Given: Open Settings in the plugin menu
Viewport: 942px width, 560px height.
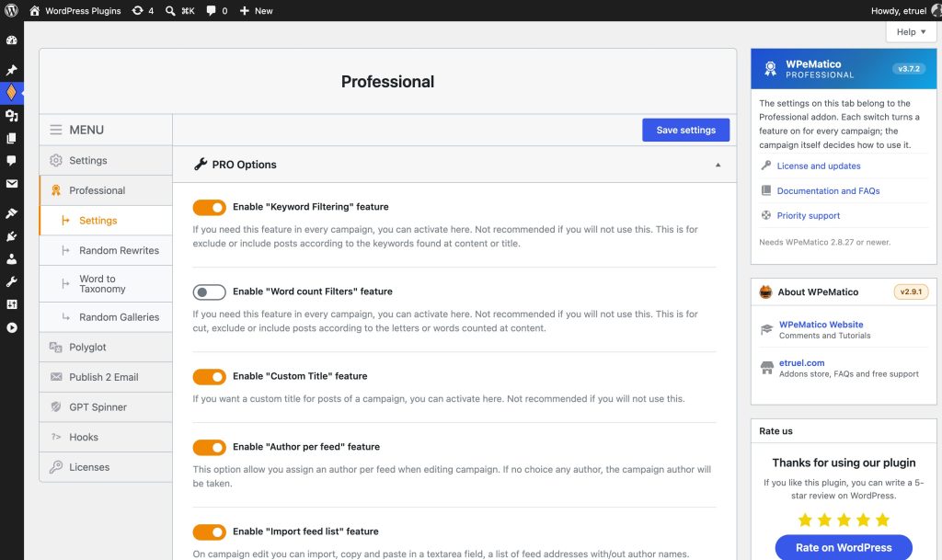Looking at the screenshot, I should tap(106, 160).
